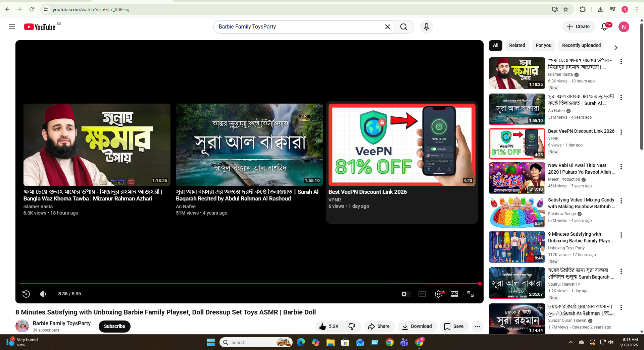This screenshot has width=644, height=350.
Task: Replay the video
Action: 26,294
